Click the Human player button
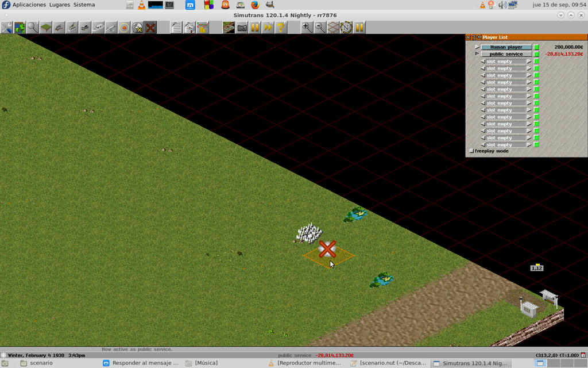The width and height of the screenshot is (588, 368). click(506, 47)
